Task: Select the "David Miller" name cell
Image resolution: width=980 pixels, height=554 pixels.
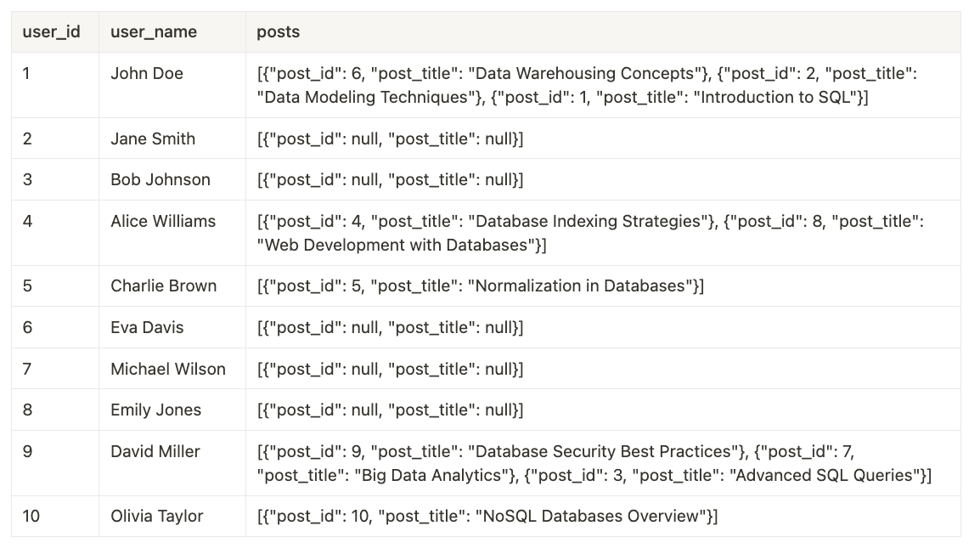Action: pos(155,452)
